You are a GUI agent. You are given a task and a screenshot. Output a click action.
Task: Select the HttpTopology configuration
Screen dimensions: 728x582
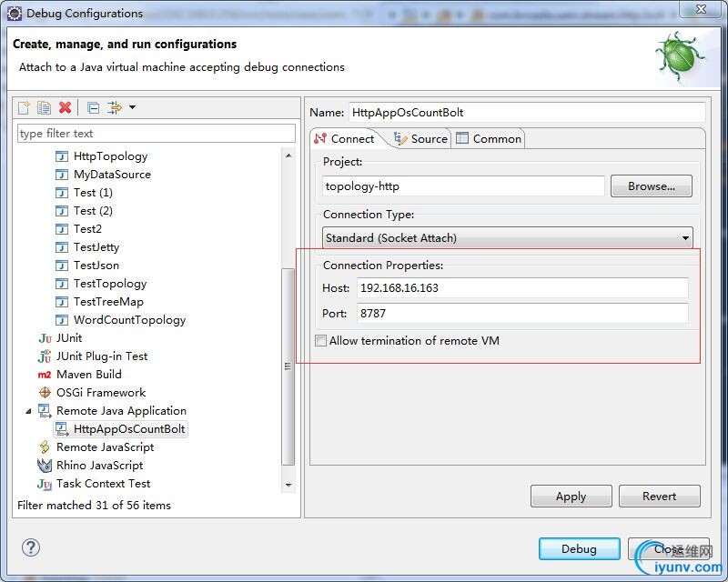click(x=110, y=156)
